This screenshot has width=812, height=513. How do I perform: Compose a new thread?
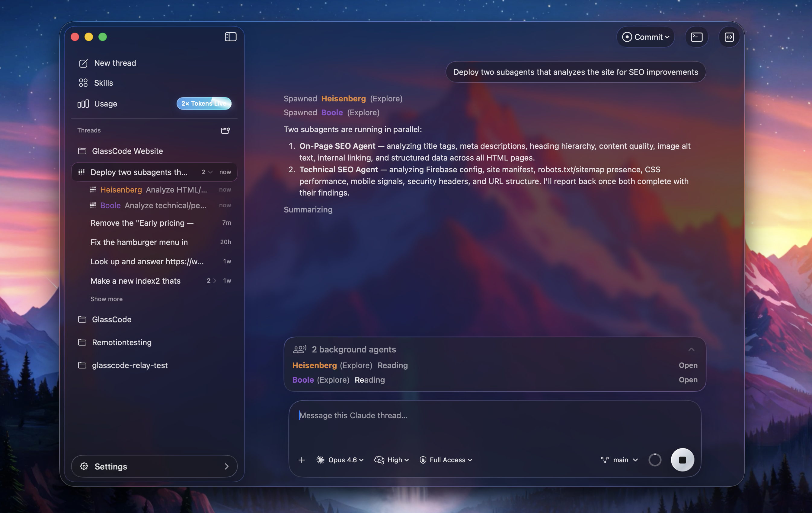point(115,63)
